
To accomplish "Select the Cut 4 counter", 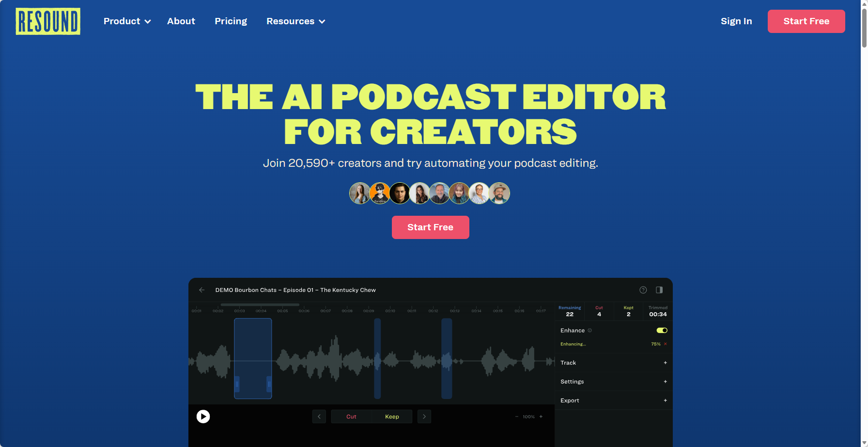I will [599, 311].
